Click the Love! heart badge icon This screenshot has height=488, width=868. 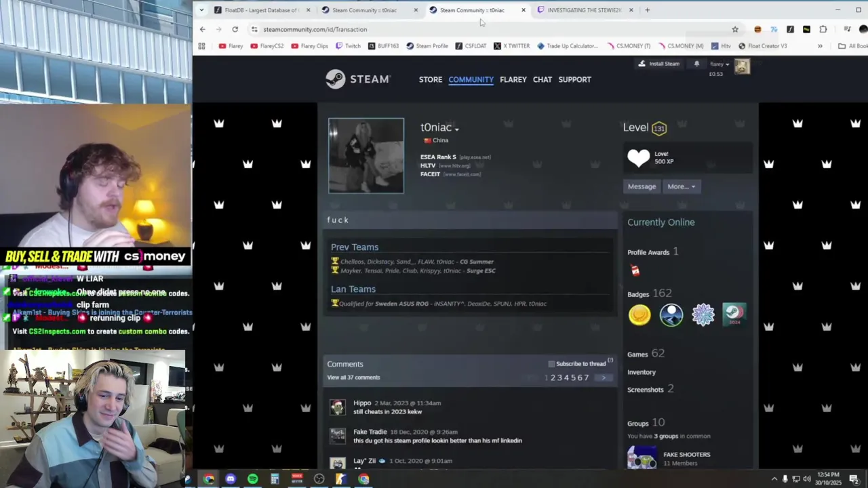[638, 158]
